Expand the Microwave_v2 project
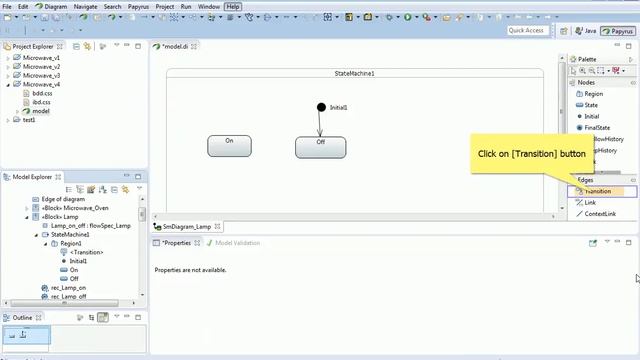 [8, 67]
